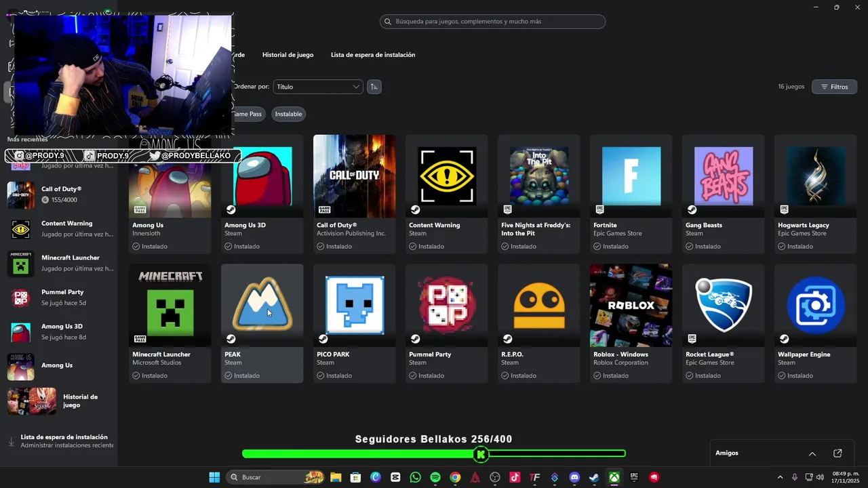
Task: Select Content Warning in sidebar recents
Action: pyautogui.click(x=60, y=229)
